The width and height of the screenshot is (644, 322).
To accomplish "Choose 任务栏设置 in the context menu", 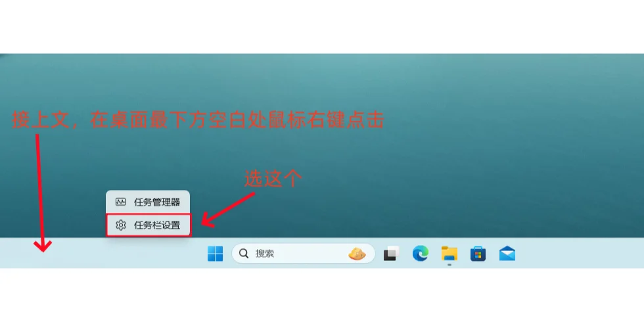I will coord(149,225).
